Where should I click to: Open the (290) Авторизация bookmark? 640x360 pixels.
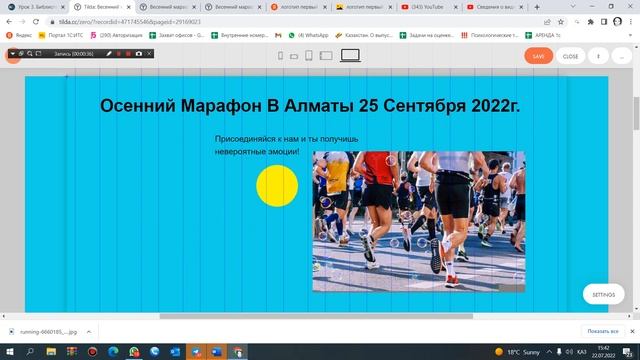(116, 36)
